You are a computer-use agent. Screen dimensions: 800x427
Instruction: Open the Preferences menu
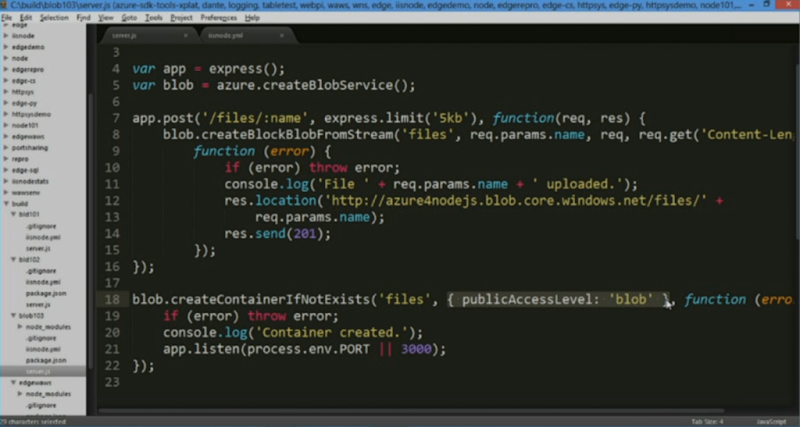tap(218, 18)
